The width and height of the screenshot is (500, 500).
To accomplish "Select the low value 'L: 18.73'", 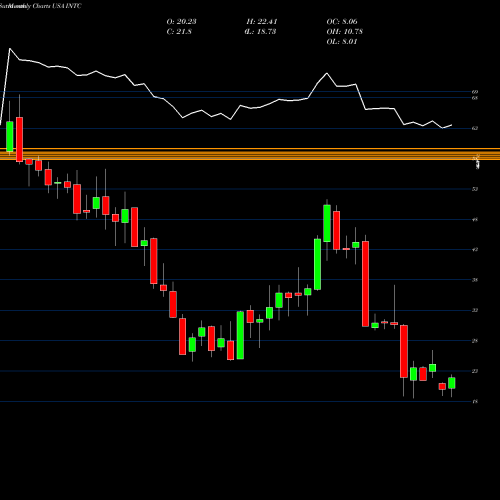I will tap(261, 32).
